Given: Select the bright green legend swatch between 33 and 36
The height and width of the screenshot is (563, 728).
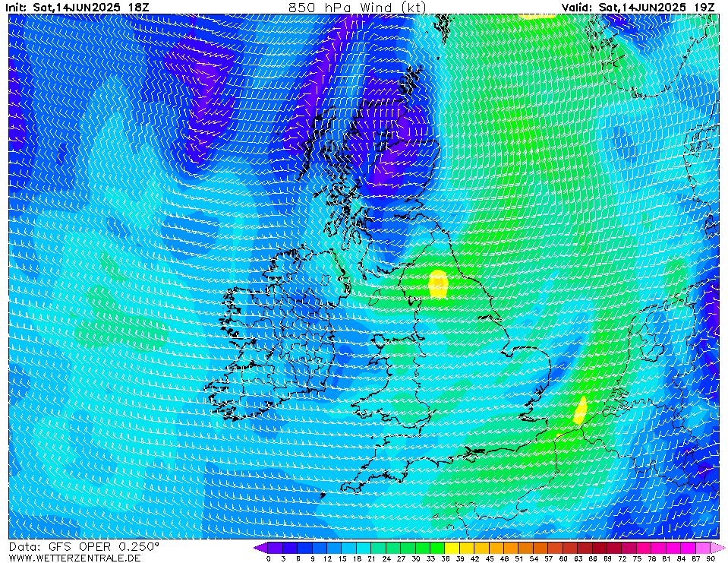Looking at the screenshot, I should [x=437, y=548].
